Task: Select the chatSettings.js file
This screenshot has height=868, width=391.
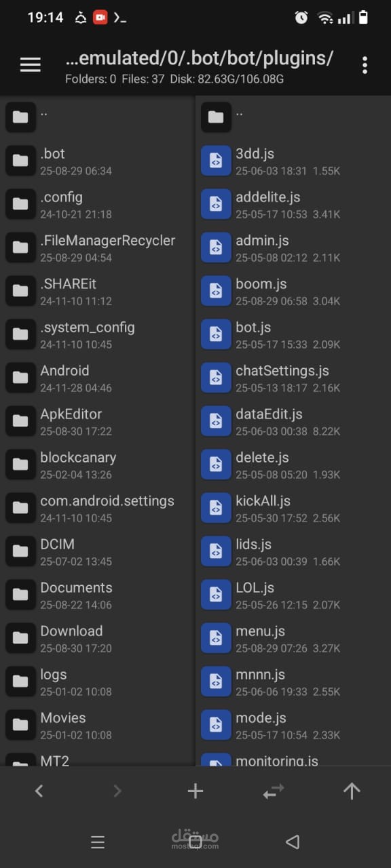Action: coord(293,378)
